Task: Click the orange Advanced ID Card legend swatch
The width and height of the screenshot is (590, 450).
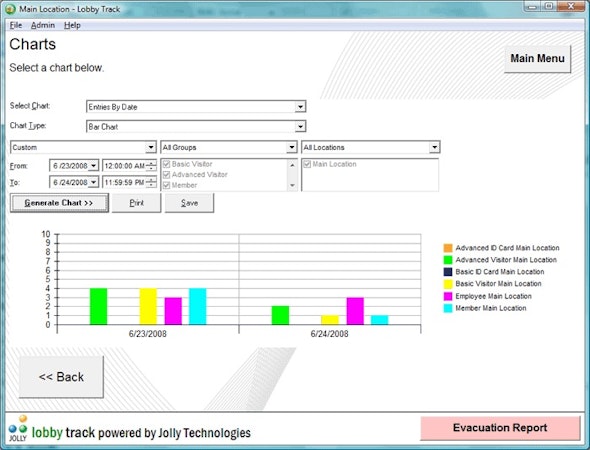Action: [x=448, y=248]
